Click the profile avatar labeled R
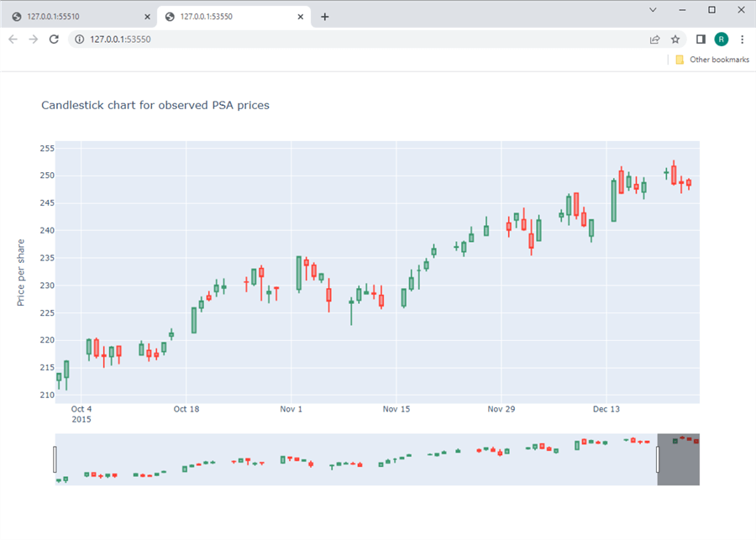Screen dimensions: 756x540 (721, 39)
